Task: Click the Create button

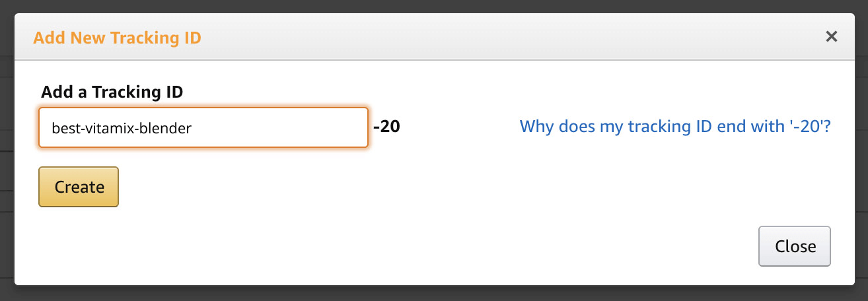Action: tap(79, 187)
